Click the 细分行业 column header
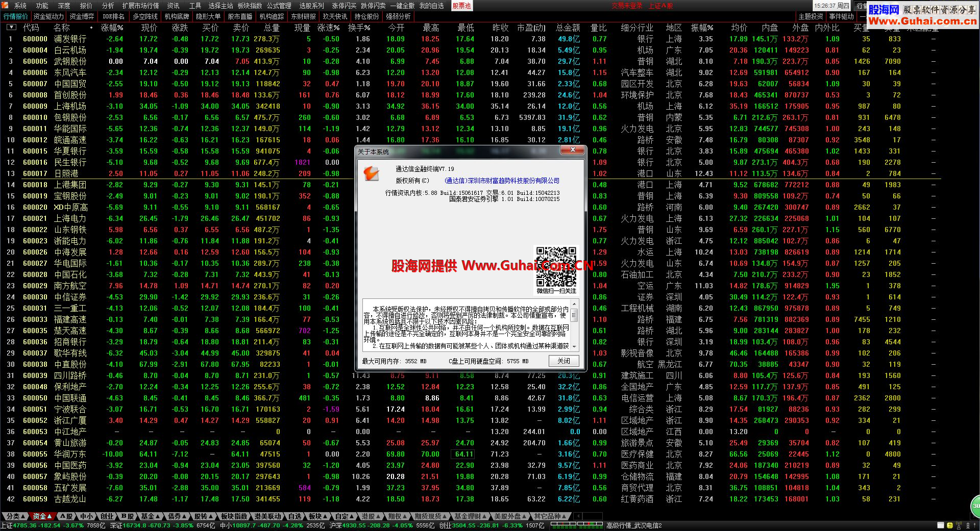Screen dimensions: 980x531 click(x=637, y=28)
